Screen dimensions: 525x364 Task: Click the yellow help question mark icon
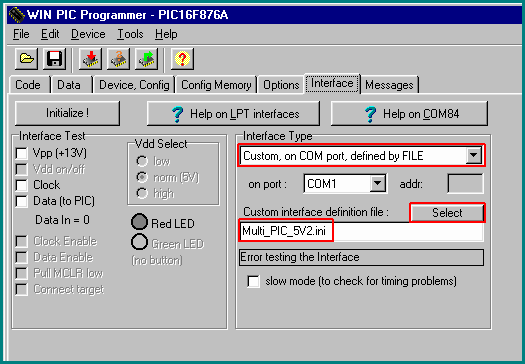[x=182, y=59]
